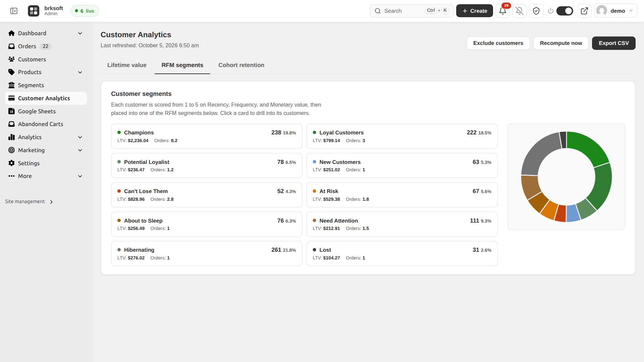Click the Customers people icon
Image resolution: width=644 pixels, height=362 pixels.
coord(12,59)
